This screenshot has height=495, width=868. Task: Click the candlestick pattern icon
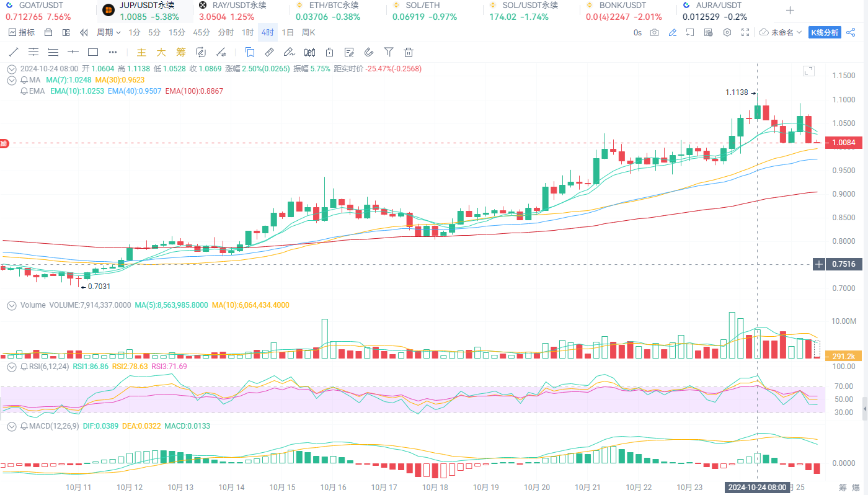tap(309, 52)
